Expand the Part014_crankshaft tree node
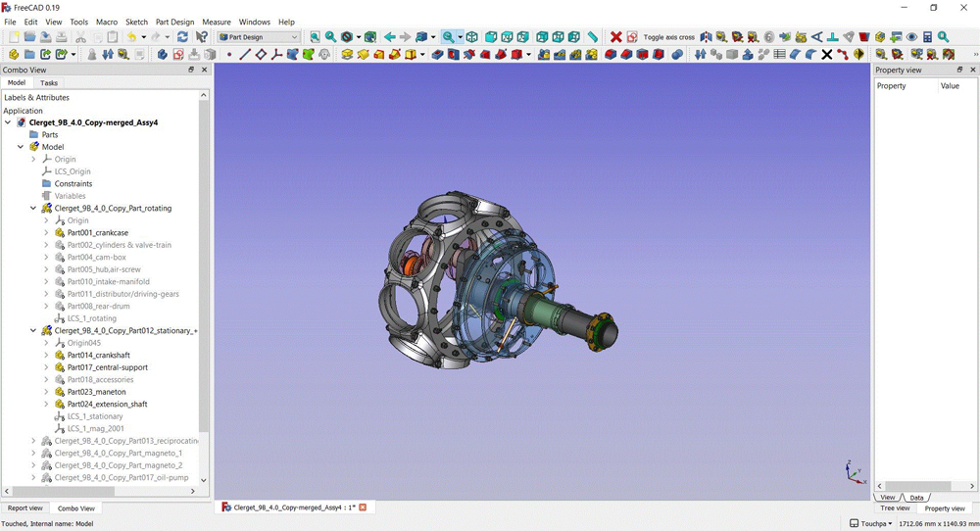 coord(46,356)
